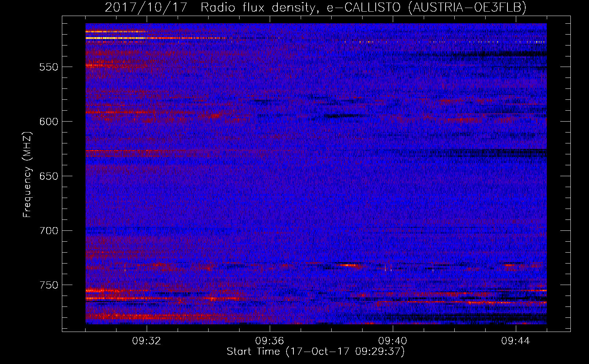Image resolution: width=589 pixels, height=364 pixels.
Task: Click the 750 frequency tick label
Action: (49, 285)
